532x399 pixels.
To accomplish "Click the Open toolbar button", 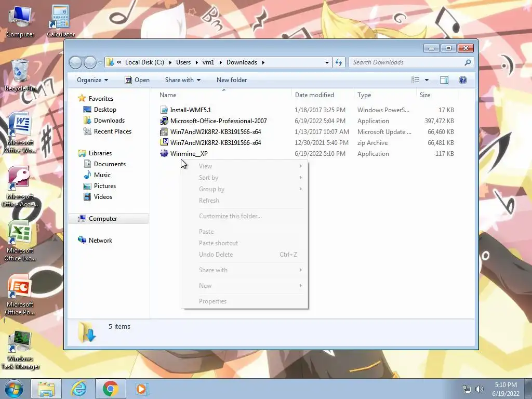I will click(137, 80).
